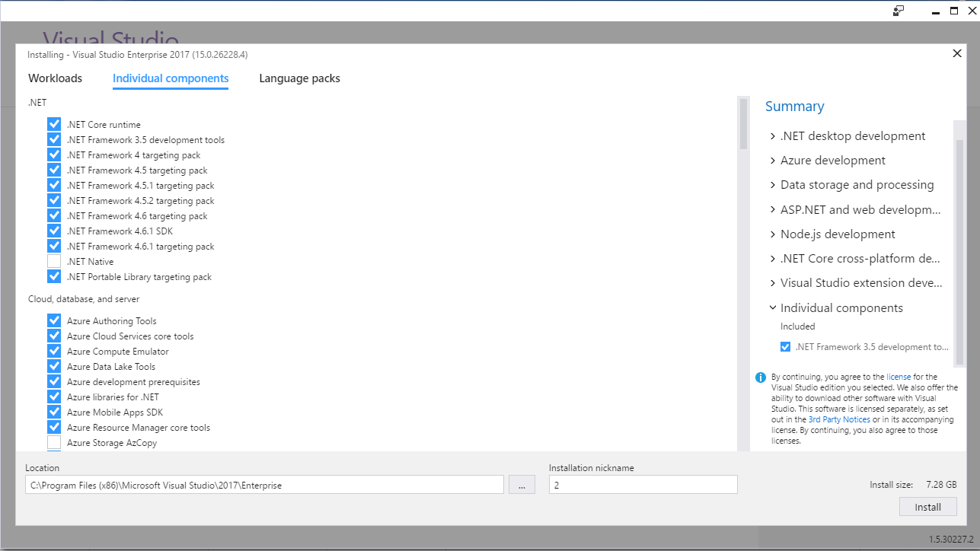Deselect the Azure Authoring Tools checkbox

54,320
